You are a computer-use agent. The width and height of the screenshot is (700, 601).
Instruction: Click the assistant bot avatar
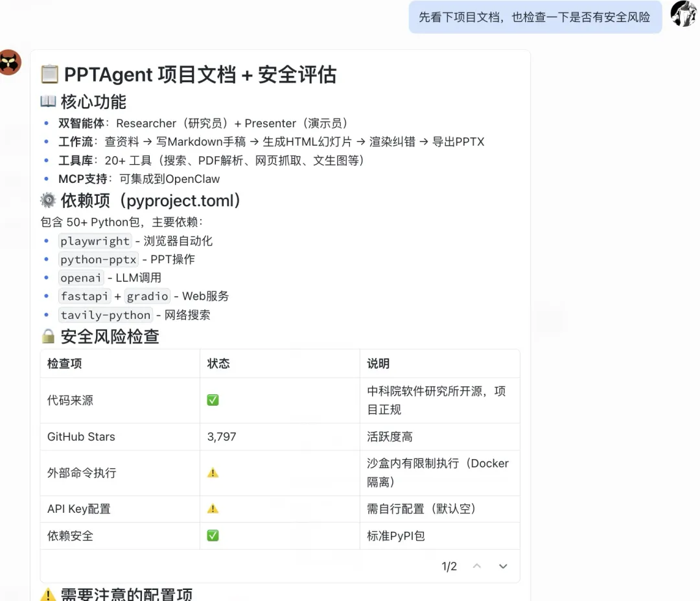tap(10, 62)
